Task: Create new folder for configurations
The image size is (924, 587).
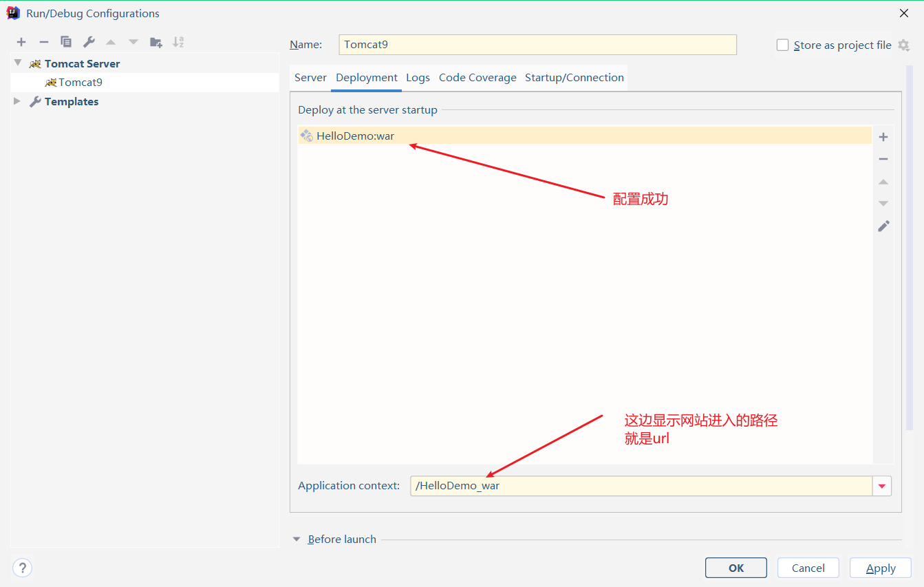Action: [x=156, y=42]
